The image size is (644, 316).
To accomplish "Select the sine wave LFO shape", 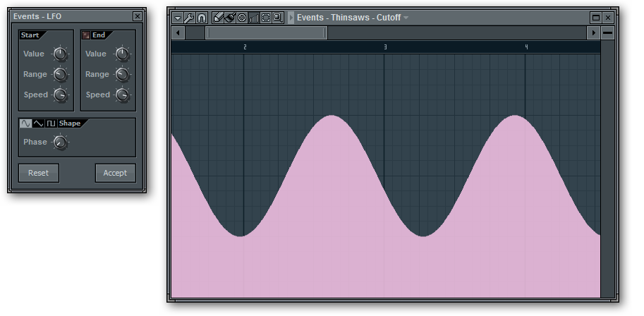I will click(25, 123).
